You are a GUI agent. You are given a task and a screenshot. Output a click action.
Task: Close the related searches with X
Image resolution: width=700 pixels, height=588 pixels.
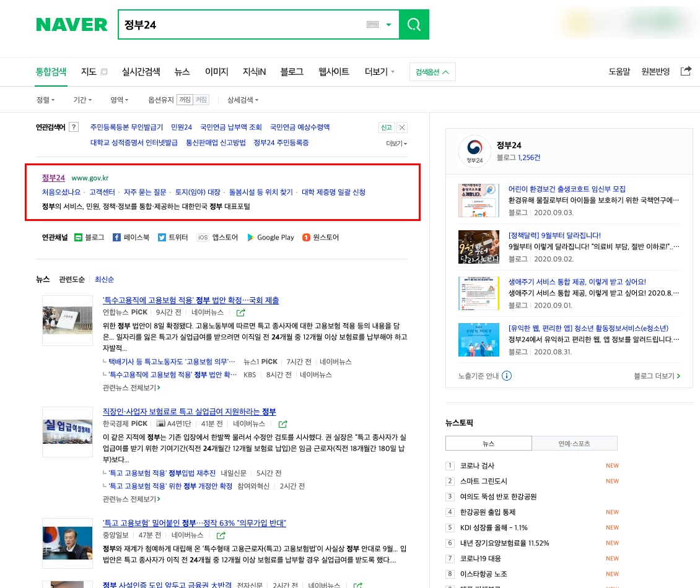[402, 128]
